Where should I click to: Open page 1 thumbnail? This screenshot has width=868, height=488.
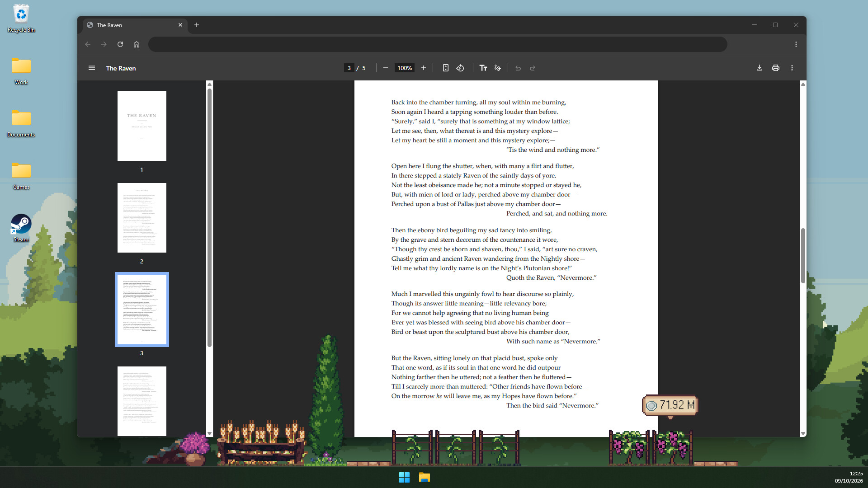click(142, 126)
